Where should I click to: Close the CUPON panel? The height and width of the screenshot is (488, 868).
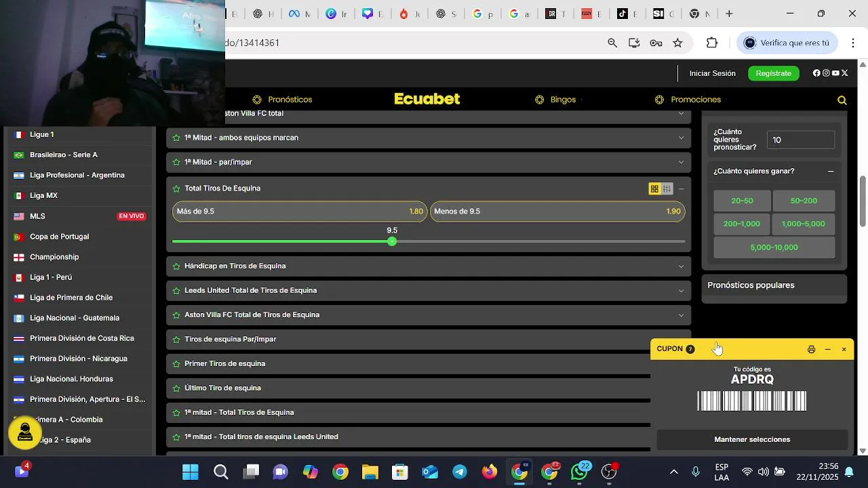tap(844, 350)
